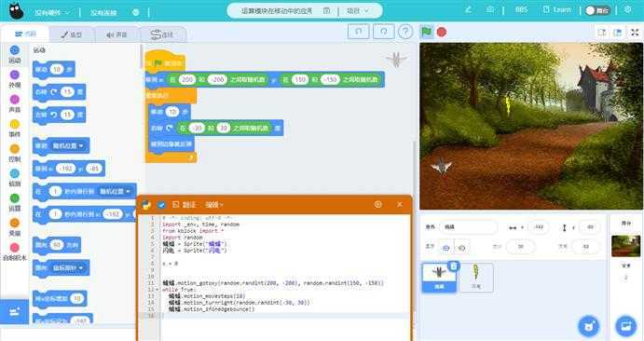Open the help question mark icon
Screen dimensions: 644x341
point(405,32)
